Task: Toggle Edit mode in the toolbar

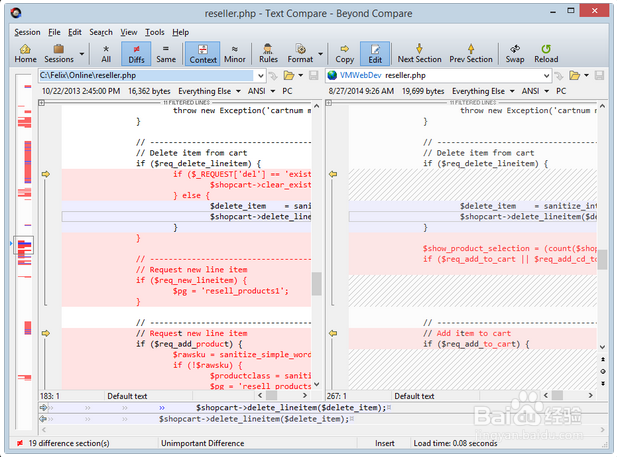Action: click(375, 54)
